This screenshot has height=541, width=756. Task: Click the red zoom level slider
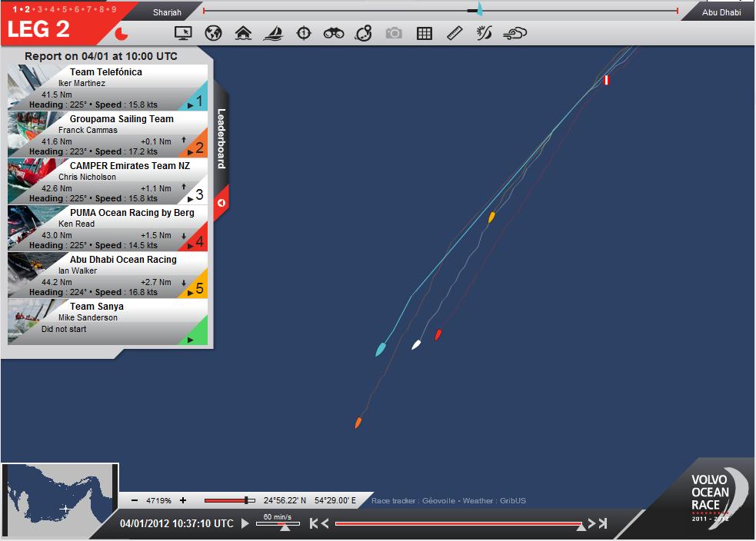click(x=229, y=500)
